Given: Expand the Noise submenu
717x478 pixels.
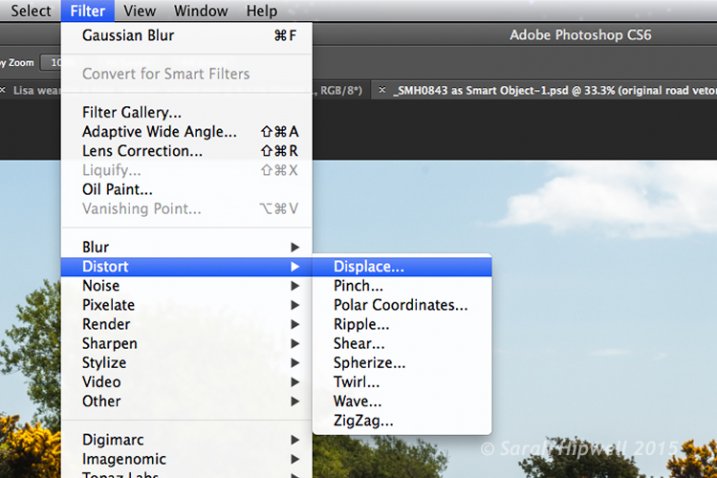Looking at the screenshot, I should [x=98, y=286].
